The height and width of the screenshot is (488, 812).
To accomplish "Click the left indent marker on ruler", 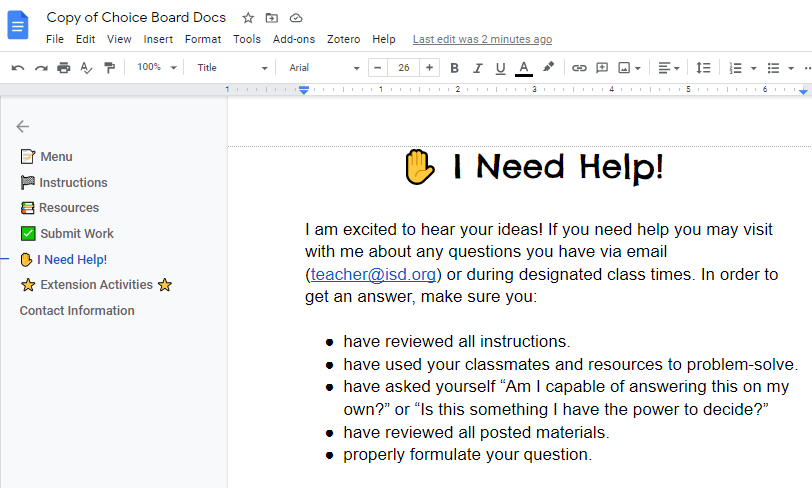I will point(304,90).
